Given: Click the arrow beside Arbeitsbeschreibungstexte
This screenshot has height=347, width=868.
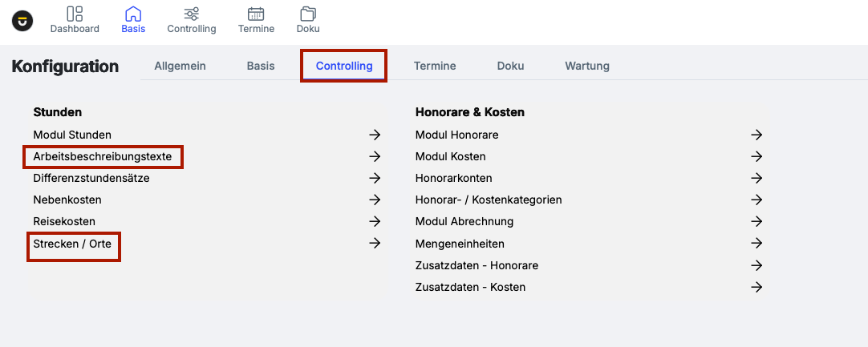Looking at the screenshot, I should 375,156.
